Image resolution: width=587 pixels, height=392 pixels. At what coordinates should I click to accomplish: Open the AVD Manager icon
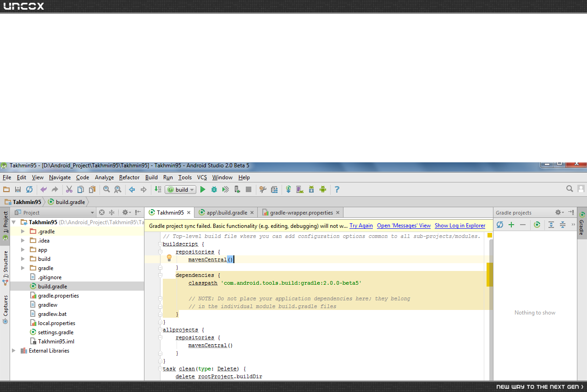coord(300,189)
